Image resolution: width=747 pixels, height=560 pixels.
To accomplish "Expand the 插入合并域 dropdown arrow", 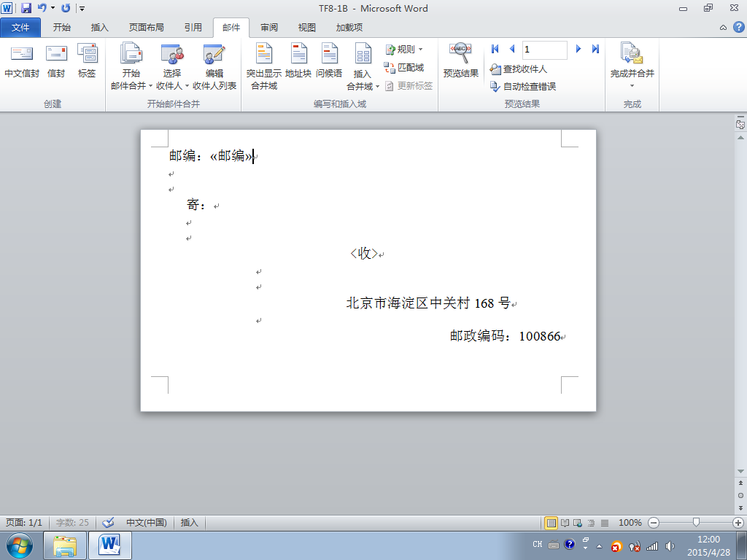I will (377, 87).
